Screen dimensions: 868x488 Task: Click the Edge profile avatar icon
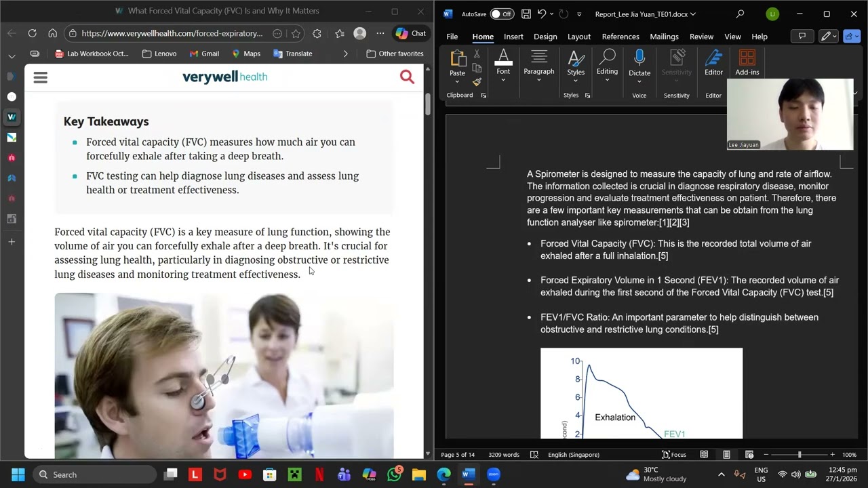(x=360, y=33)
